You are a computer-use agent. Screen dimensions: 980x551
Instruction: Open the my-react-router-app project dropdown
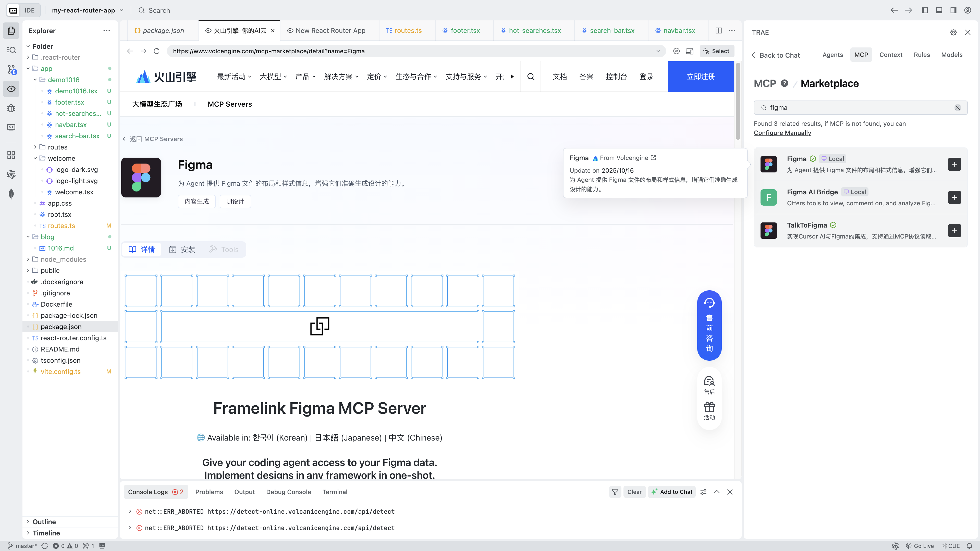click(88, 10)
